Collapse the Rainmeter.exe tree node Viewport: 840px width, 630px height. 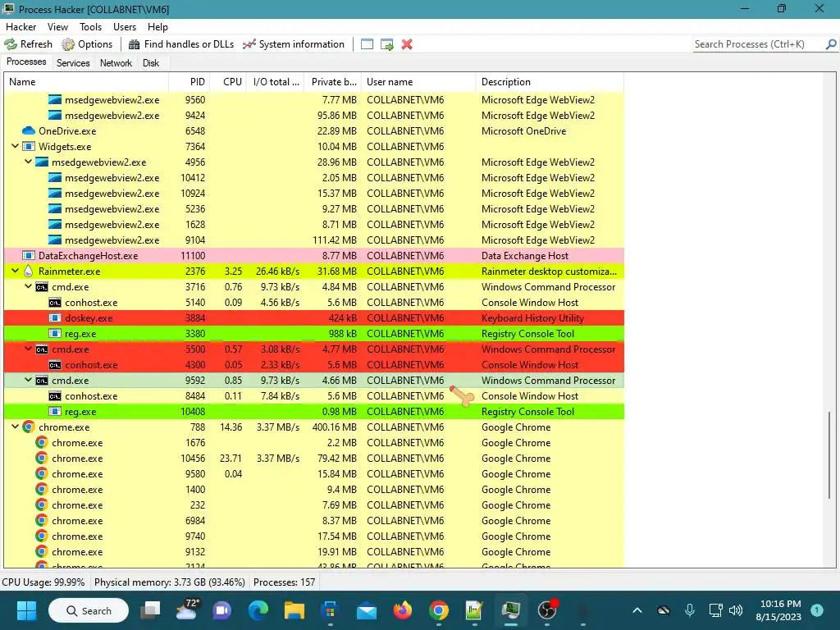pyautogui.click(x=15, y=271)
